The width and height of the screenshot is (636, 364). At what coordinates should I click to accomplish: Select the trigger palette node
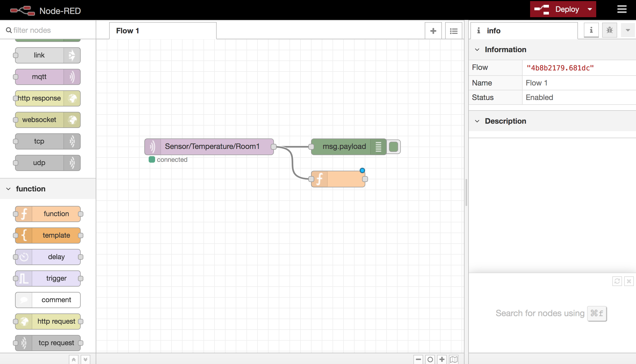[48, 279]
